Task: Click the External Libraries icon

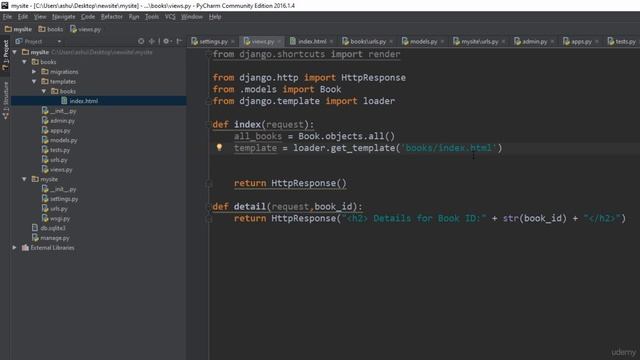Action: 25,247
